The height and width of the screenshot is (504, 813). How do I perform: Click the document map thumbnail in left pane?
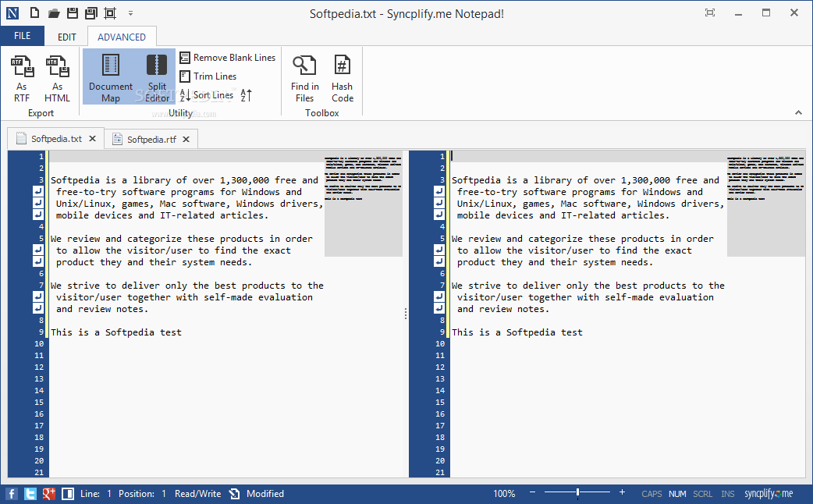click(x=364, y=204)
